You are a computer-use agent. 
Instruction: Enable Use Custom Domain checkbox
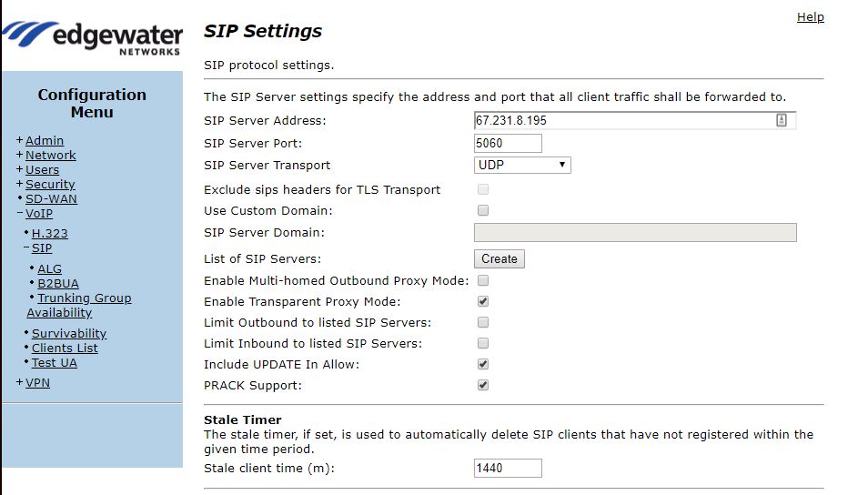coord(483,210)
